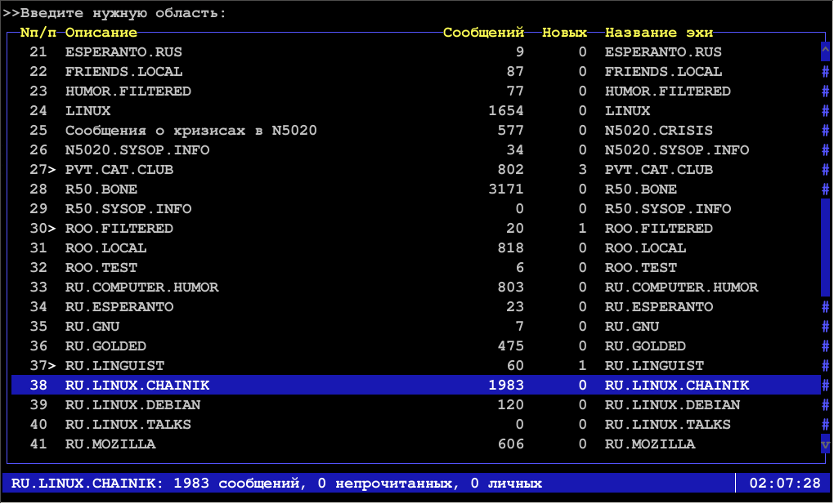Select the ESPERANTO.RUS area row

(123, 52)
